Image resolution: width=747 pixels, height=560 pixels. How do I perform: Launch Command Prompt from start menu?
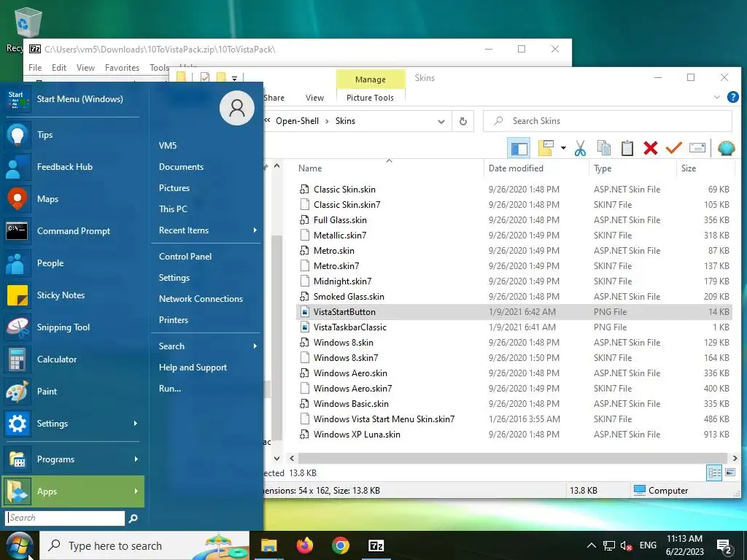[73, 231]
